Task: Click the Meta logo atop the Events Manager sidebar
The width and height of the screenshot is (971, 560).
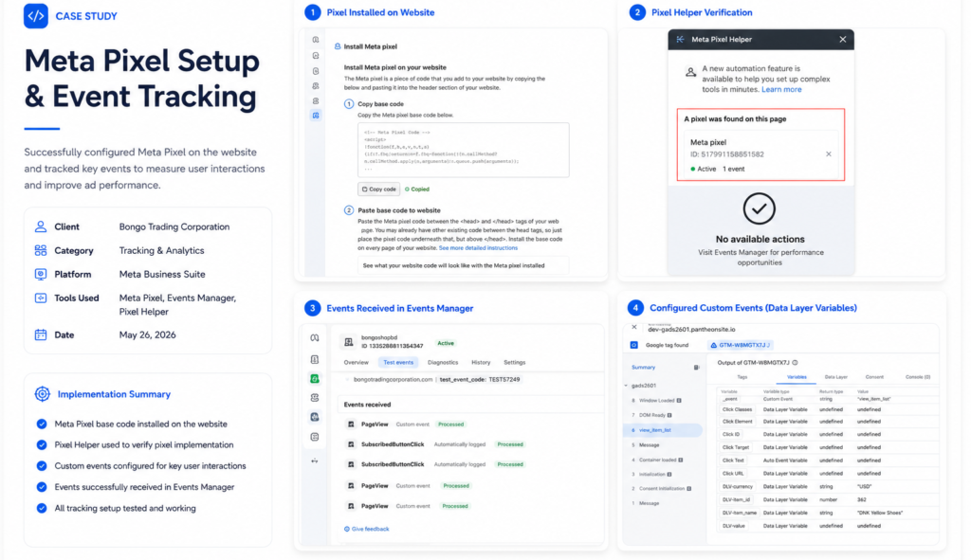Action: [x=315, y=338]
